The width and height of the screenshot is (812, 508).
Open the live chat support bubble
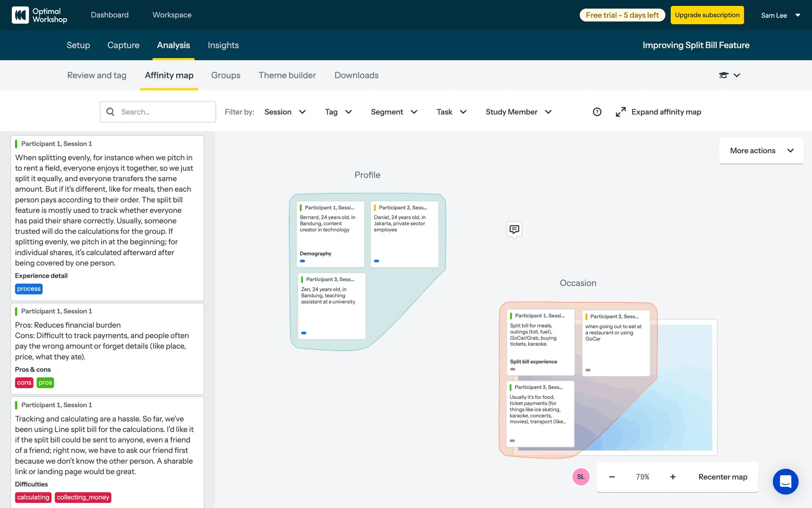[x=785, y=481]
